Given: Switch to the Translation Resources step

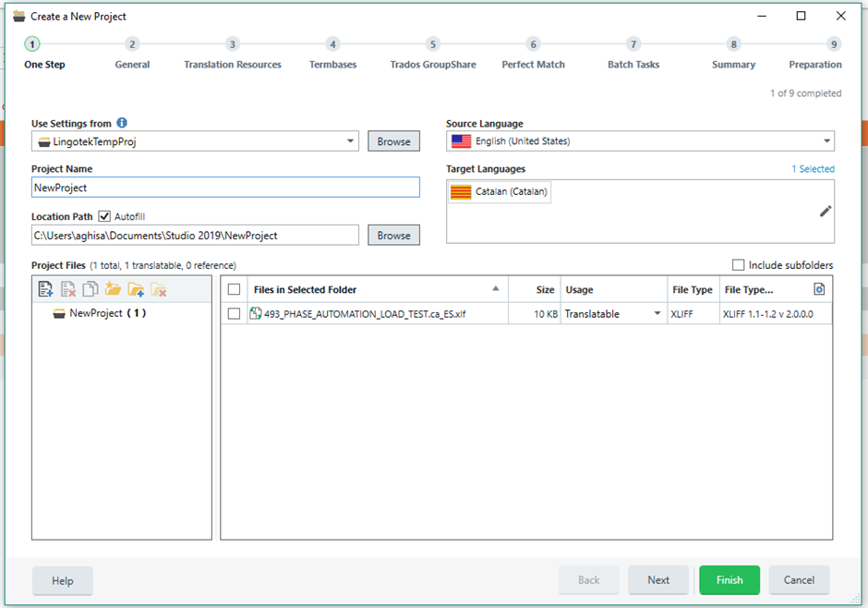Looking at the screenshot, I should pyautogui.click(x=233, y=54).
